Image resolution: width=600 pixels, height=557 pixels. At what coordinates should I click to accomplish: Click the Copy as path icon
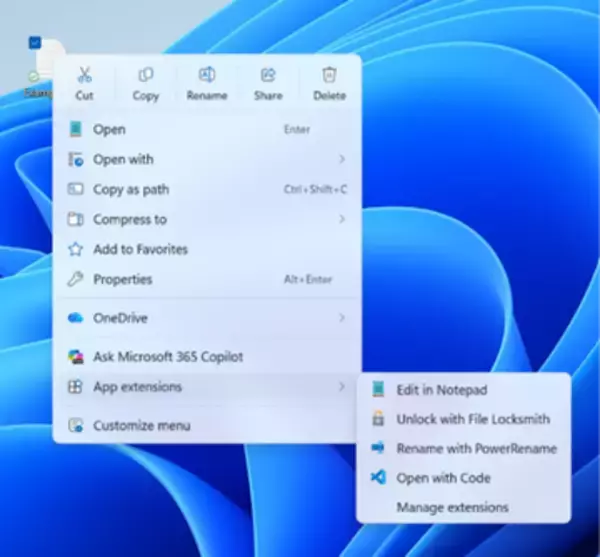click(76, 189)
